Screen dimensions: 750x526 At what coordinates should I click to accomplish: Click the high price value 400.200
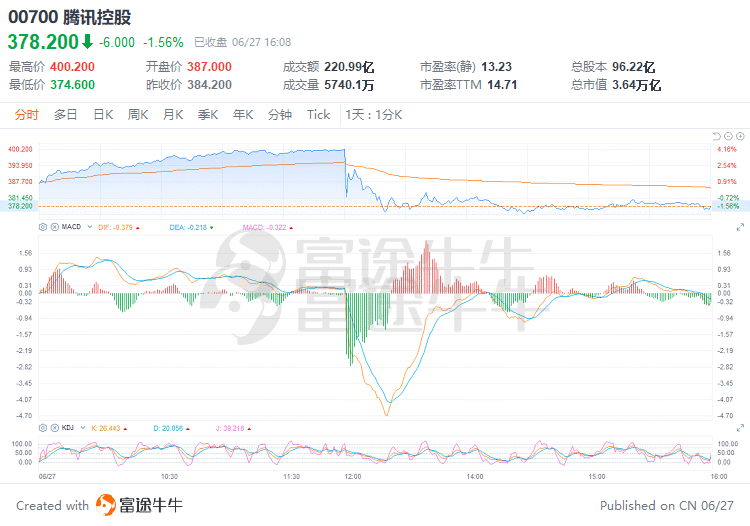[x=72, y=67]
